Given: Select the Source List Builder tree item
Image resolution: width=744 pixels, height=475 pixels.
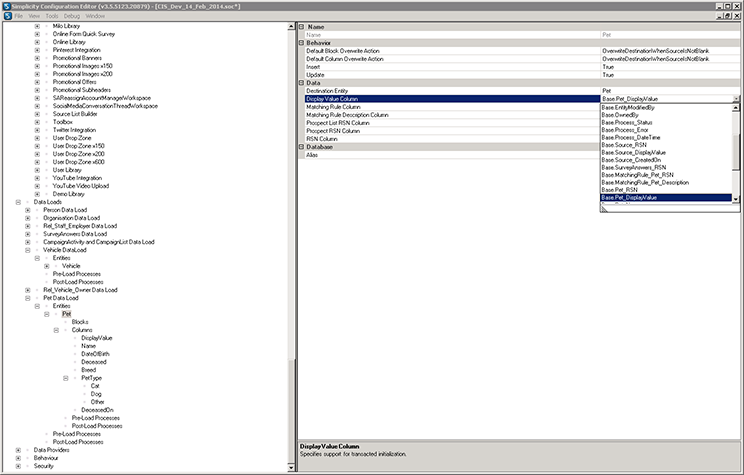Looking at the screenshot, I should 75,114.
